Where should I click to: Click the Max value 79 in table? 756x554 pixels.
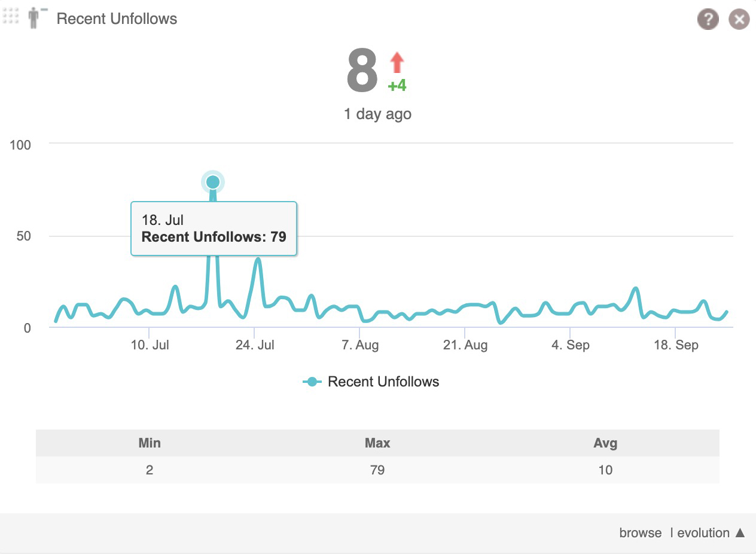[377, 470]
